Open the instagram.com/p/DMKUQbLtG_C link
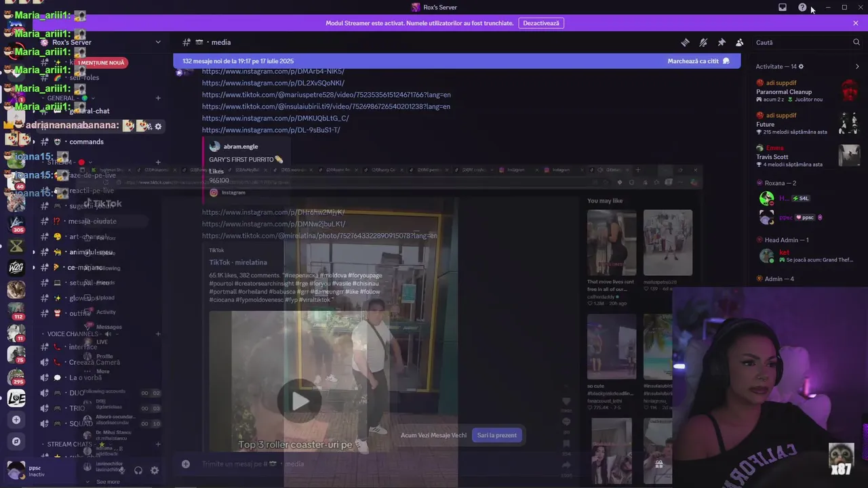 tap(275, 118)
